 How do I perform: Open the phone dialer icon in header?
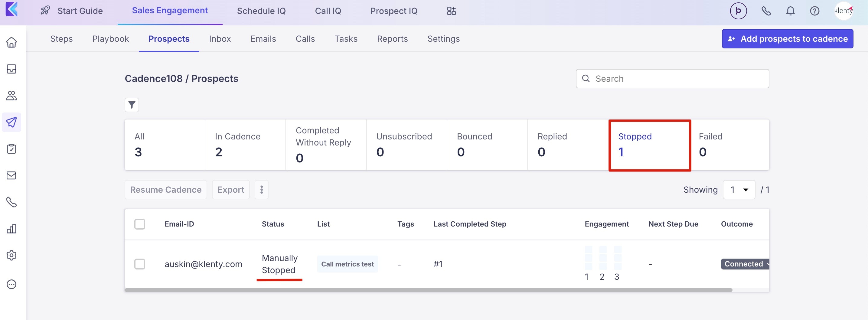click(x=766, y=11)
